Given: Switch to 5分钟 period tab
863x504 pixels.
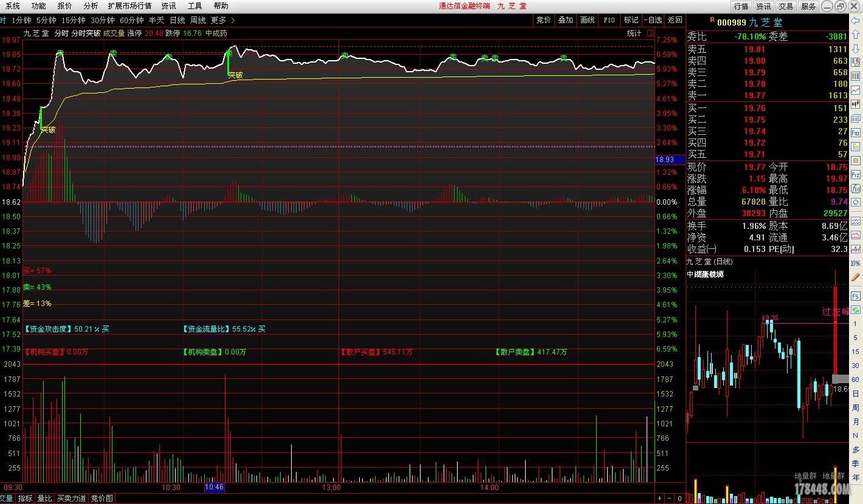Looking at the screenshot, I should 46,20.
